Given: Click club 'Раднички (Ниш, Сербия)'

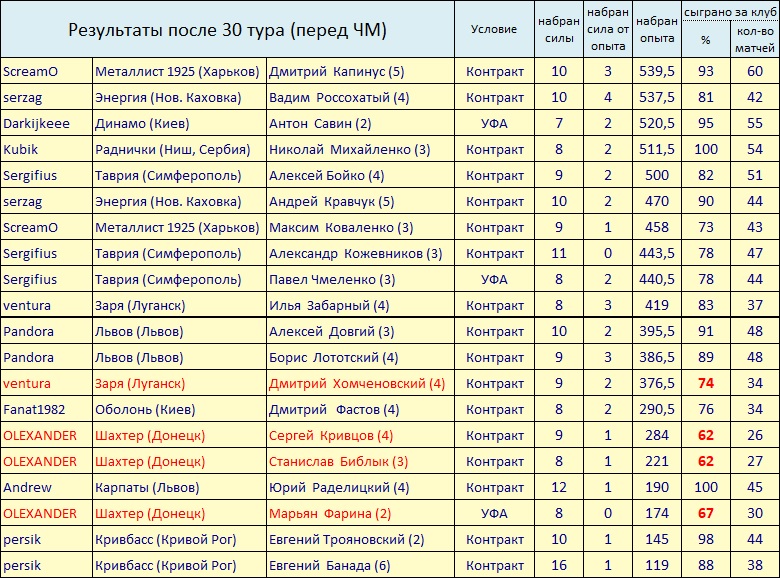Looking at the screenshot, I should point(173,150).
